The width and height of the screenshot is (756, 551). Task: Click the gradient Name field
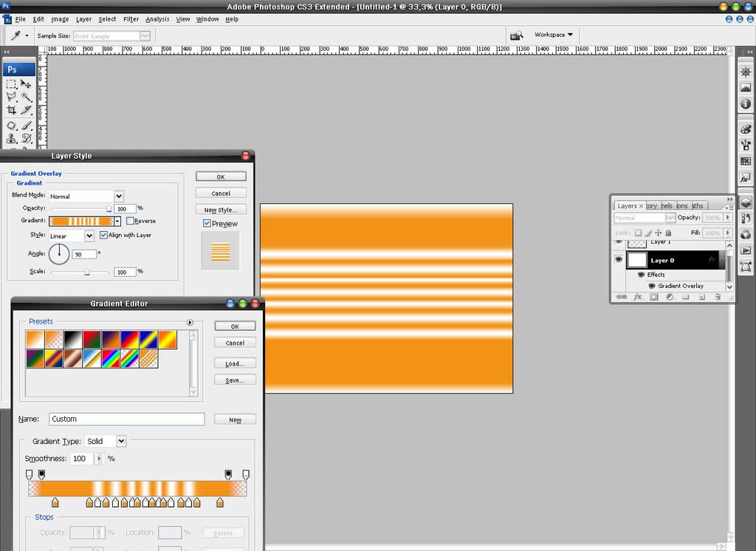coord(127,419)
